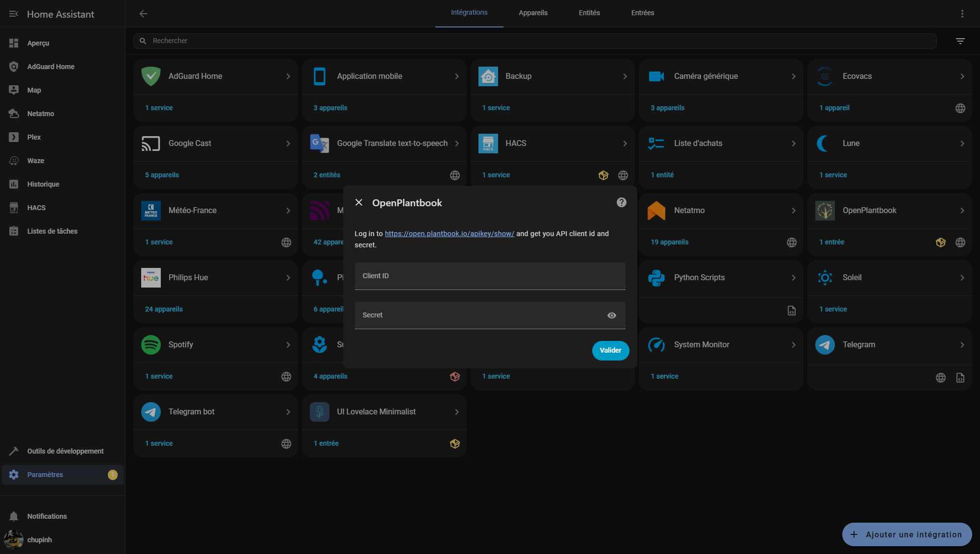980x554 pixels.
Task: Expand the Lune integration chevron
Action: (962, 144)
